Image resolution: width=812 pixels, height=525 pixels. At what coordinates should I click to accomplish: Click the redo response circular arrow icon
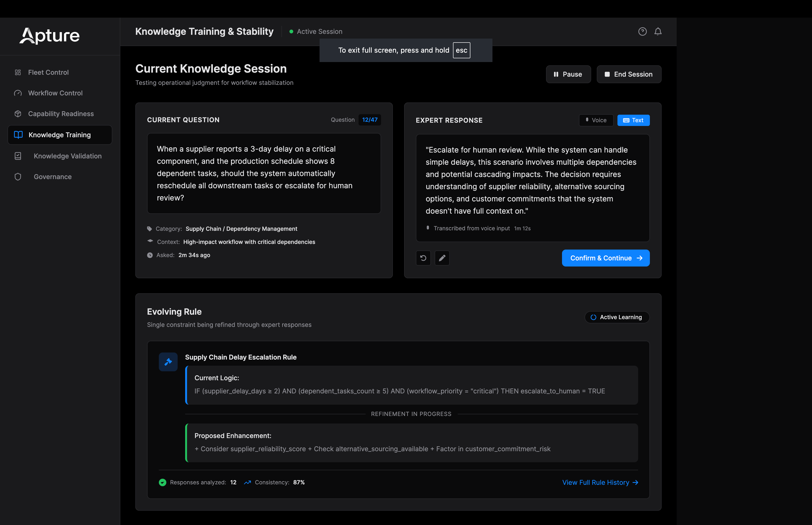(423, 258)
